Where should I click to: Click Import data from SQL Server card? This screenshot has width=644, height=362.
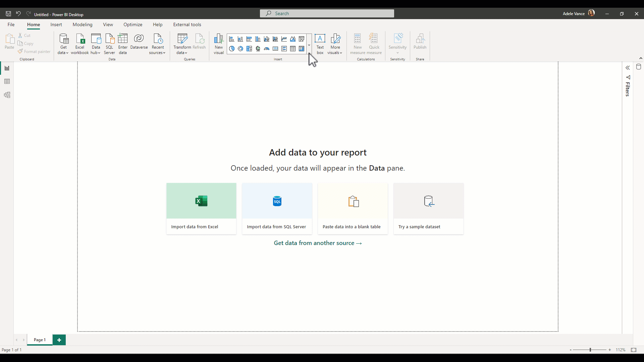[x=277, y=208]
